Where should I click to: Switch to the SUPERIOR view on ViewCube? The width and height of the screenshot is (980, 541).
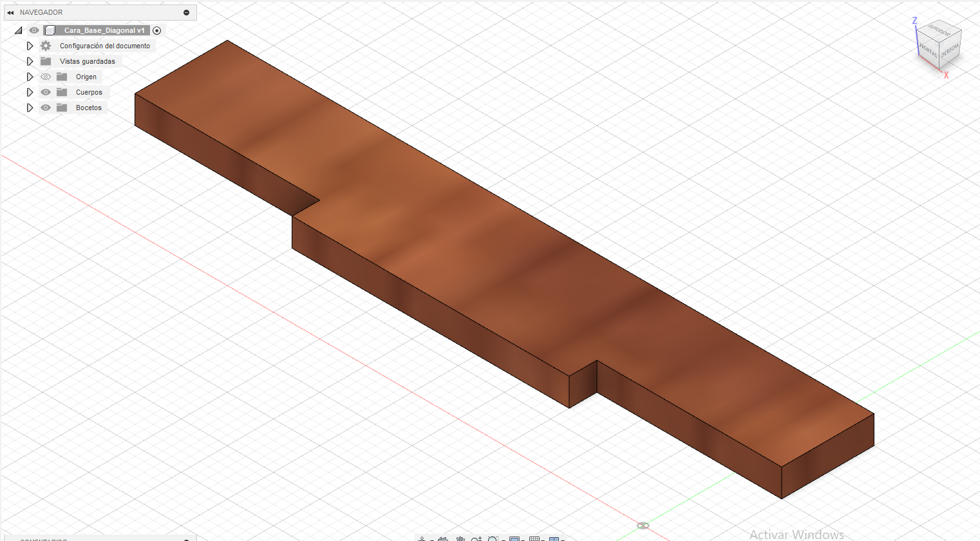pos(939,31)
